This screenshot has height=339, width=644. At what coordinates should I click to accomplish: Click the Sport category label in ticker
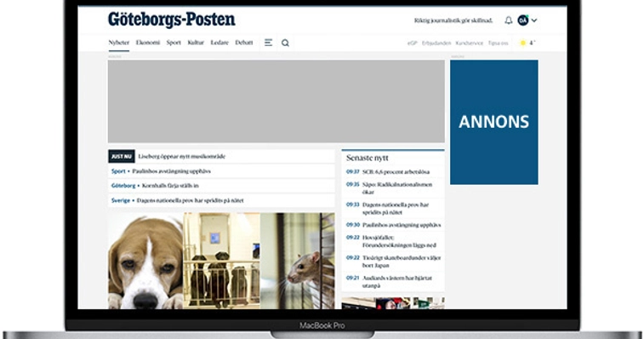pyautogui.click(x=118, y=171)
